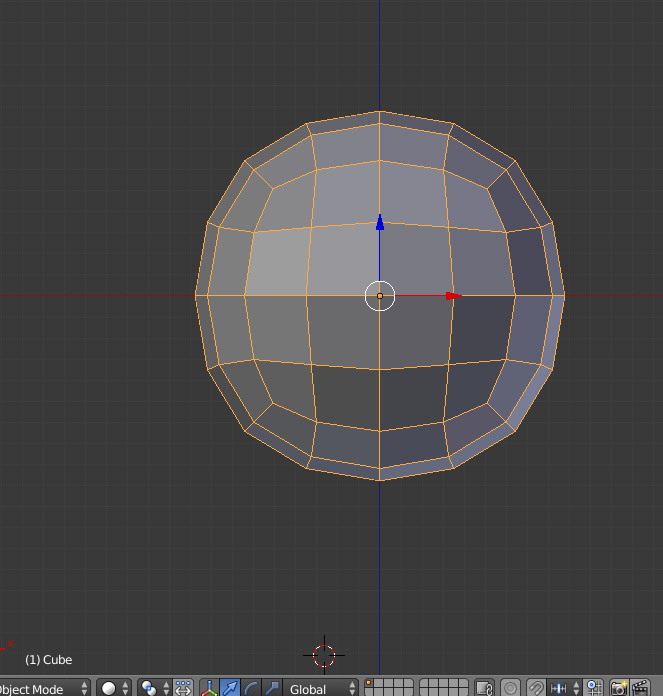Toggle lock camera and layers to scene icon
This screenshot has height=696, width=663.
tap(485, 688)
